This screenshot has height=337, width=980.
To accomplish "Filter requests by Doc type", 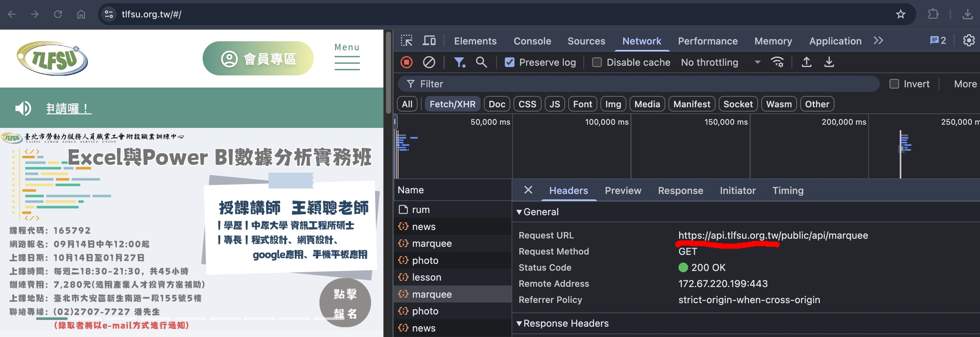I will pos(497,104).
